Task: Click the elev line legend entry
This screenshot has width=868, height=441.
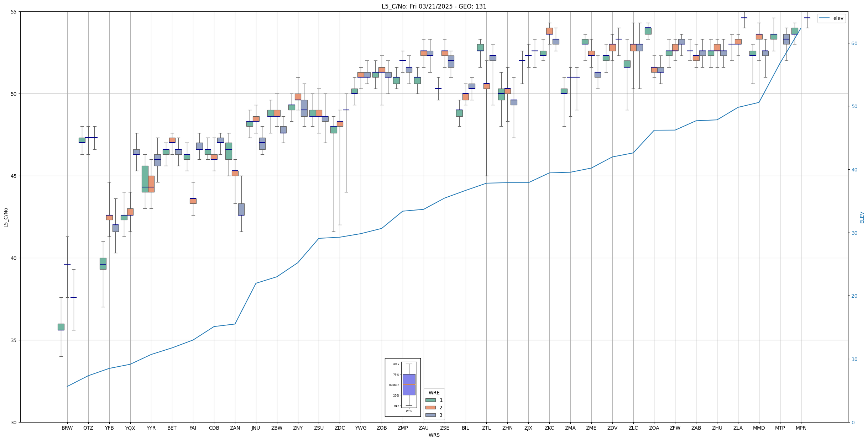Action: point(832,18)
